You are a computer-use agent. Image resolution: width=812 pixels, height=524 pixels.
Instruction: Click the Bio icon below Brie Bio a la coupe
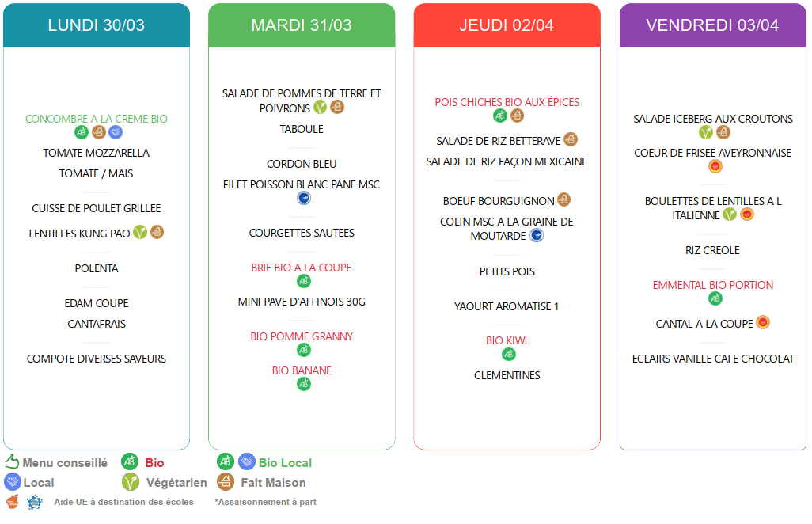(303, 281)
